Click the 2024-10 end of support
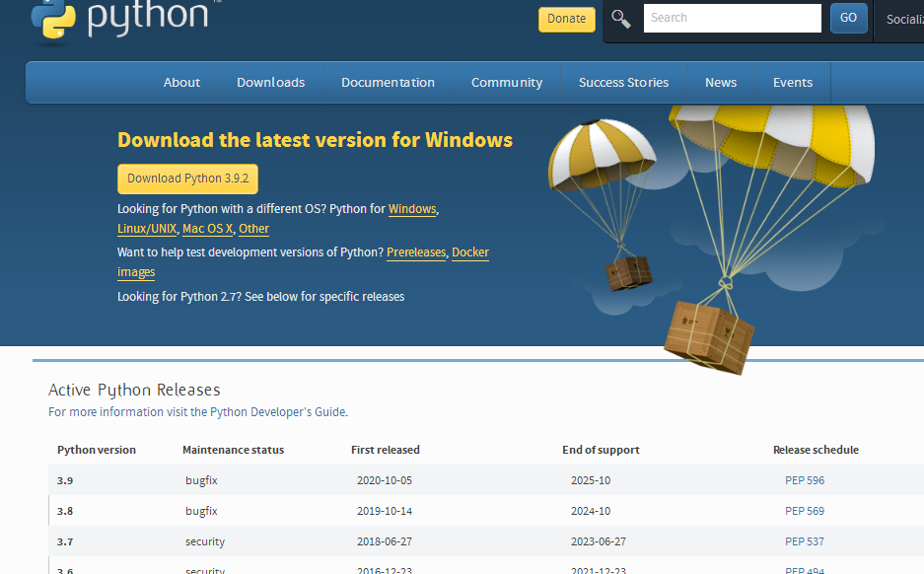Screen dimensions: 924x574 [591, 511]
